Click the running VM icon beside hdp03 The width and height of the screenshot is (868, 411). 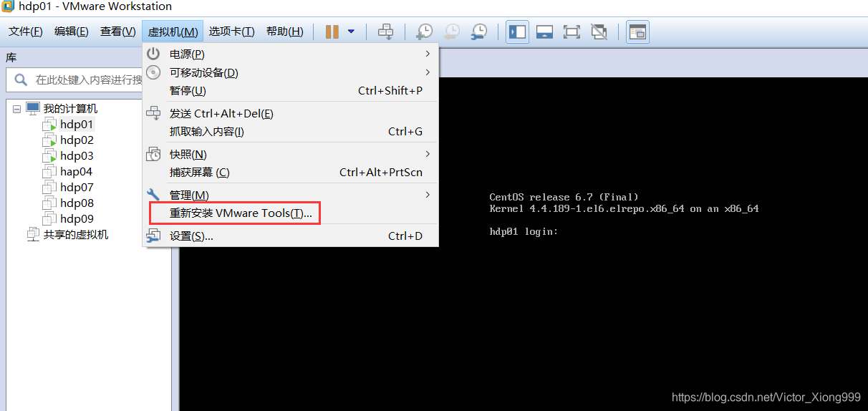pyautogui.click(x=49, y=156)
